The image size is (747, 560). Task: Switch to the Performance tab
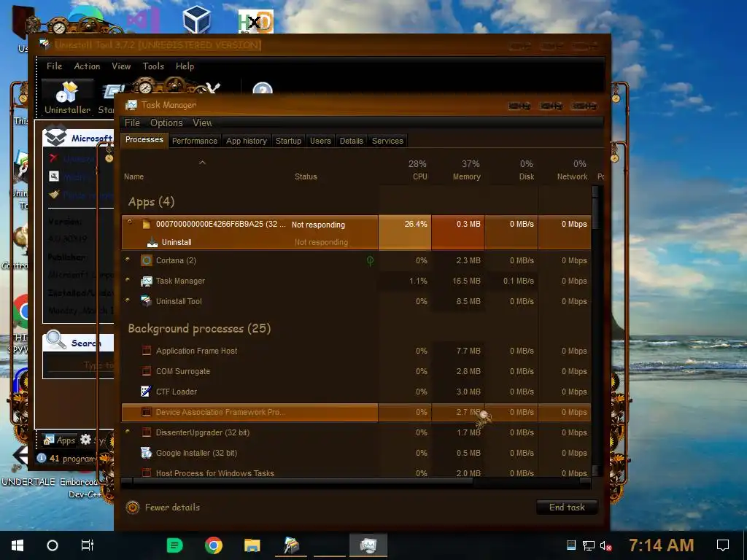point(194,141)
